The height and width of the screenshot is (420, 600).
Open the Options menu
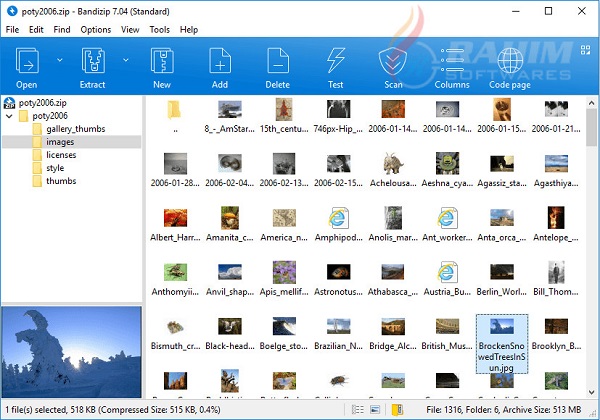coord(96,30)
